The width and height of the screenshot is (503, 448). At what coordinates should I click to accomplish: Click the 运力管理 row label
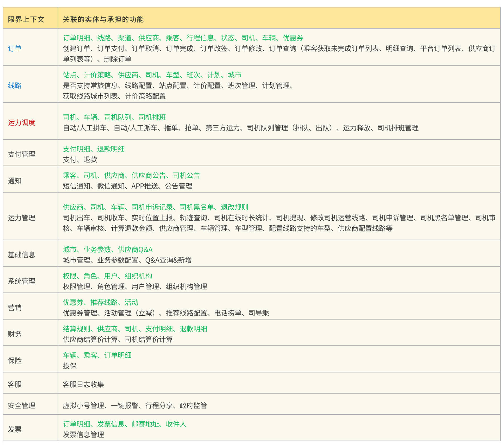pyautogui.click(x=21, y=218)
